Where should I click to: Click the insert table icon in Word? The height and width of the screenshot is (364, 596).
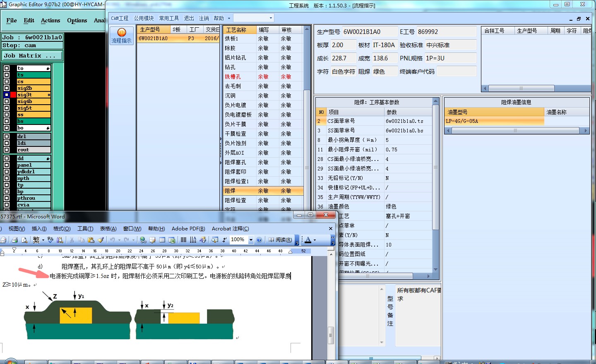pos(162,240)
